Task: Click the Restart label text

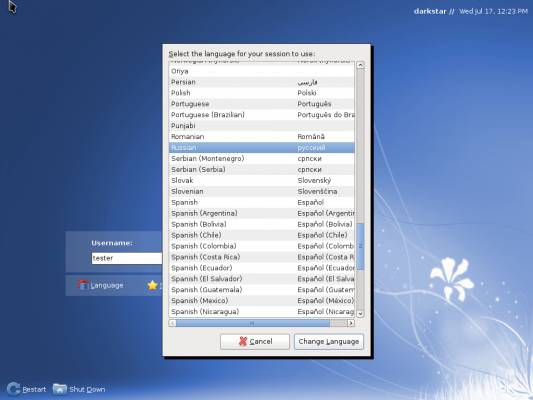Action: point(34,389)
